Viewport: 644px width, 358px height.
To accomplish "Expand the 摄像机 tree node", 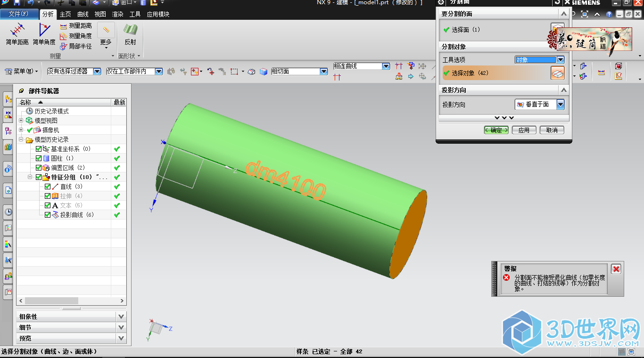I will click(x=21, y=130).
